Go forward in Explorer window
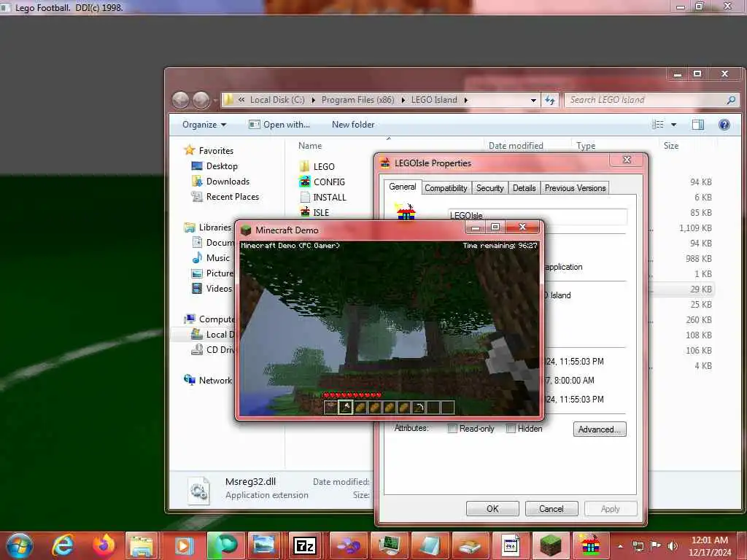747x560 pixels. pyautogui.click(x=201, y=100)
